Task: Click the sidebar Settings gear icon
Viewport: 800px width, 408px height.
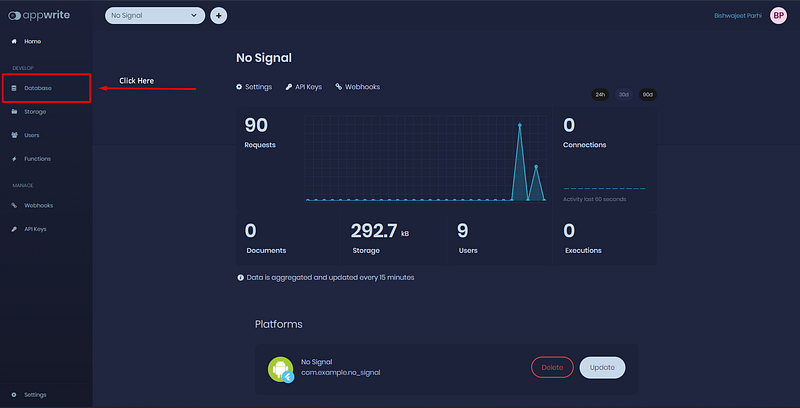Action: (x=14, y=395)
